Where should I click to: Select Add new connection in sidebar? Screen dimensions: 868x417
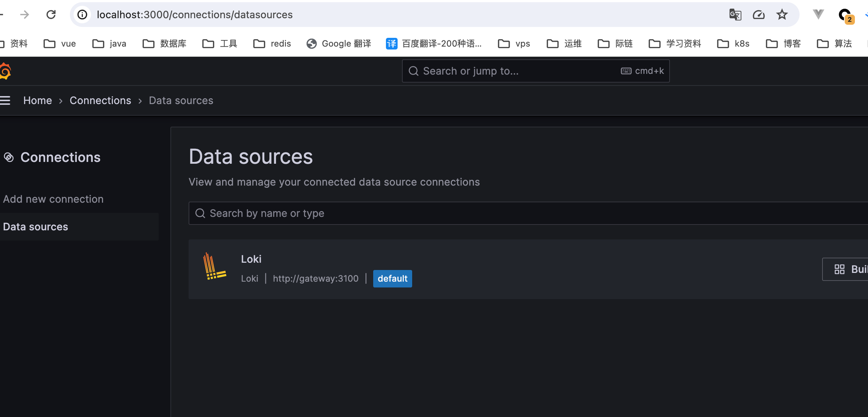point(53,199)
